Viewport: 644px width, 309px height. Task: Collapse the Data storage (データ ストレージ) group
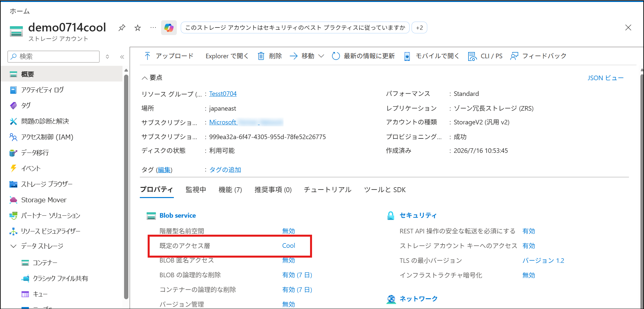click(x=13, y=246)
